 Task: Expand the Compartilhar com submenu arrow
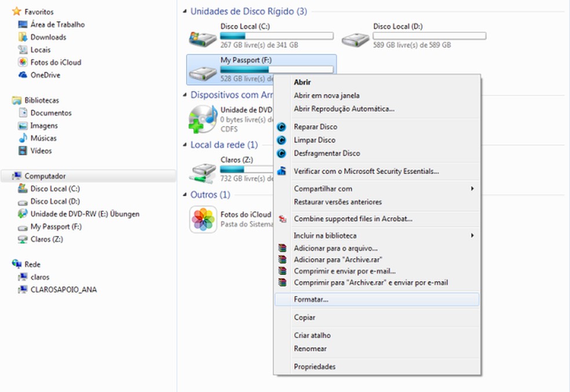pyautogui.click(x=472, y=189)
